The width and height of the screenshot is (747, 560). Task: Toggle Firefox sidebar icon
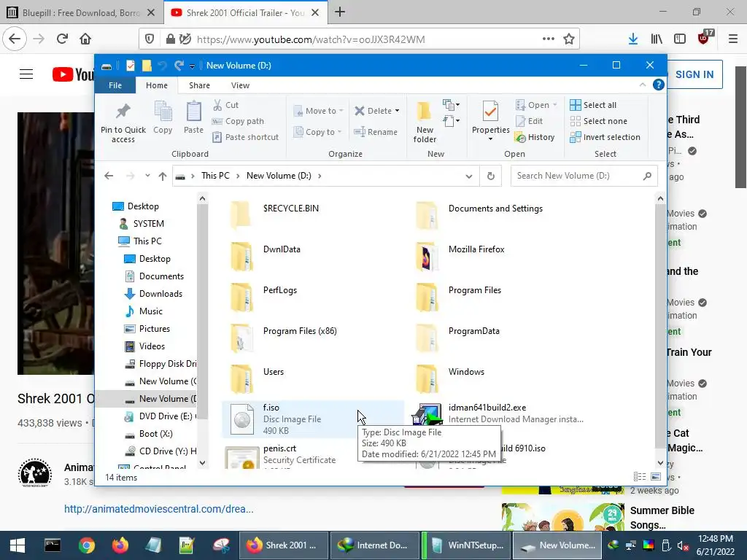tap(680, 39)
